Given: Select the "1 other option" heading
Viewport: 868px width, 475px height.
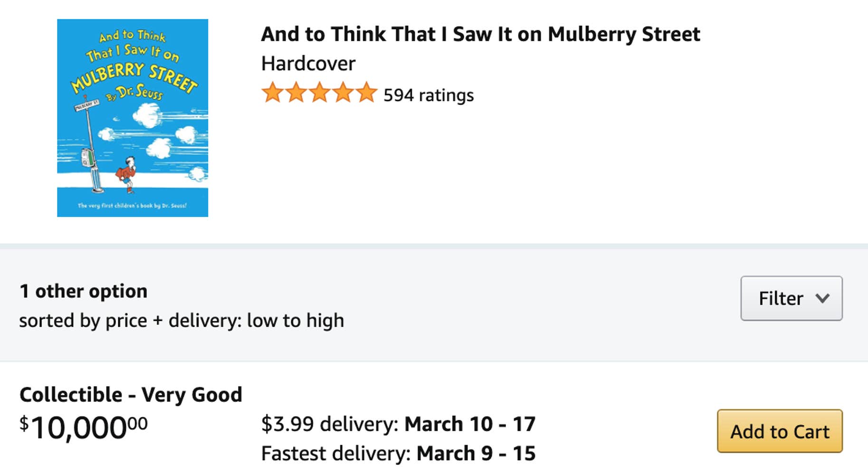Looking at the screenshot, I should 84,291.
